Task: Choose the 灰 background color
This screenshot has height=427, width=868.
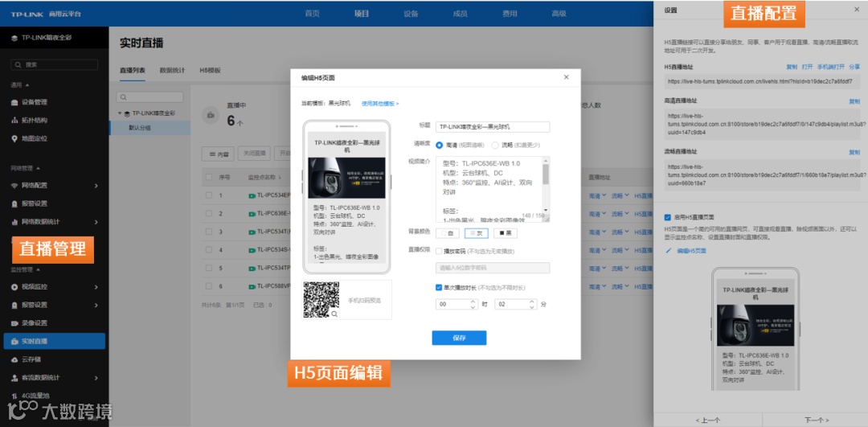Action: (x=476, y=233)
